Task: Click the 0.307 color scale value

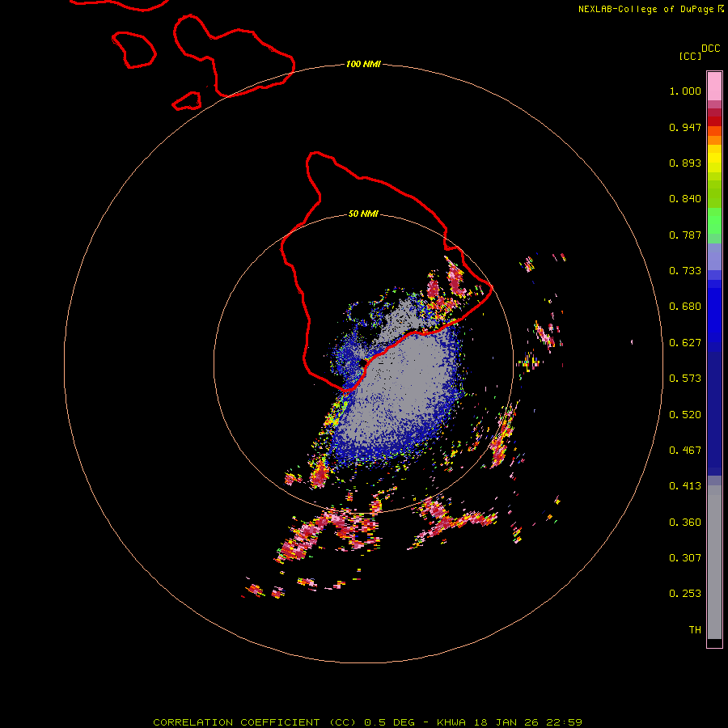Action: (685, 558)
